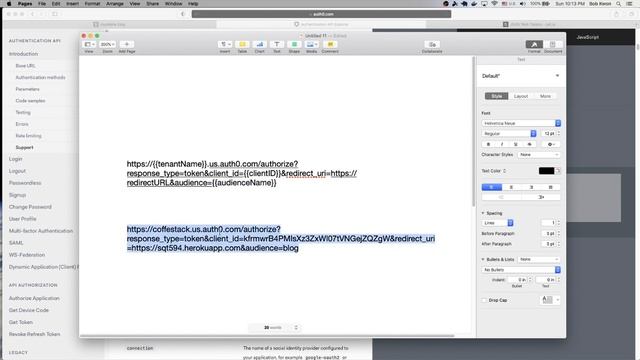This screenshot has height=360, width=640.
Task: Justify the text alignment
Action: click(x=550, y=187)
